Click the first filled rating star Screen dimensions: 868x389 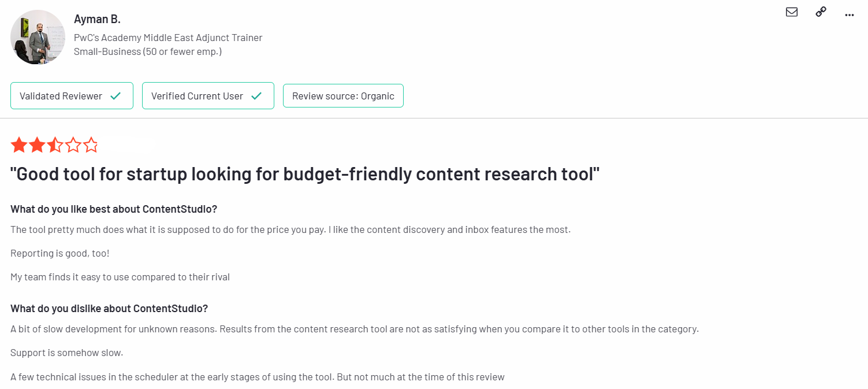tap(19, 145)
